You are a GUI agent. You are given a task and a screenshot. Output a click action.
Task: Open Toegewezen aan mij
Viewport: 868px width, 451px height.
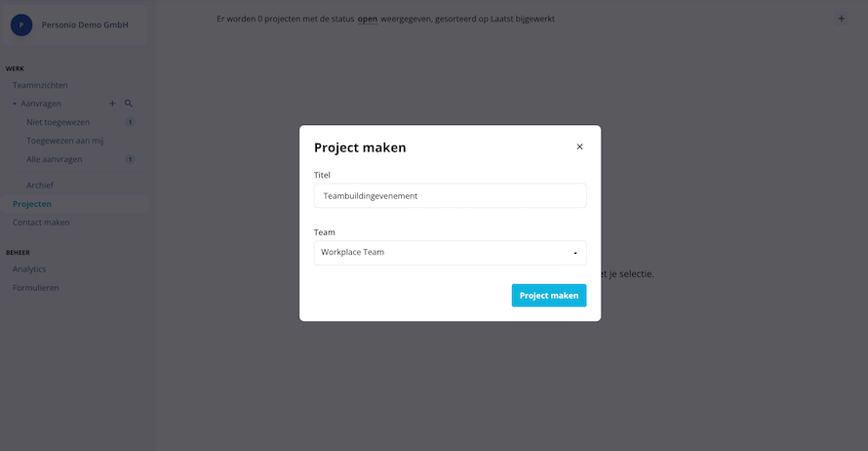[64, 141]
